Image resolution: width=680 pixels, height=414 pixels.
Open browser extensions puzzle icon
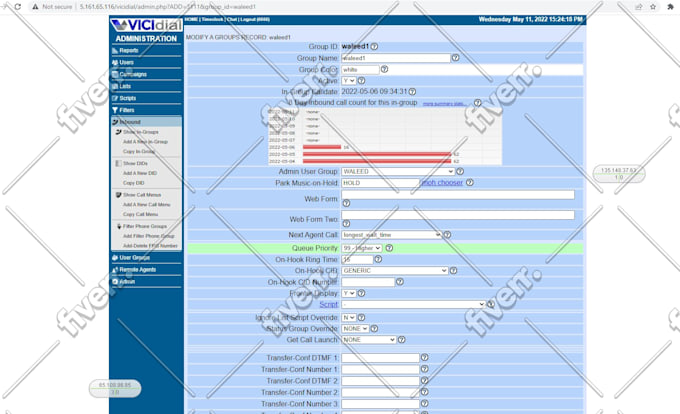[670, 7]
